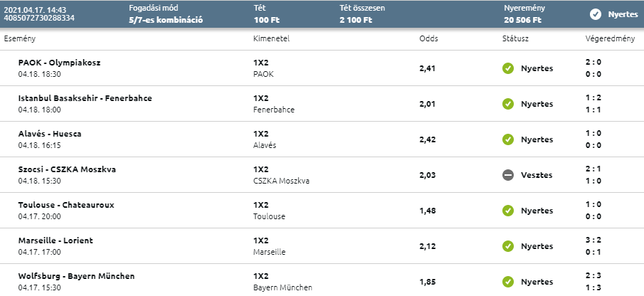
Task: Select the Végeredmény column header
Action: point(610,38)
